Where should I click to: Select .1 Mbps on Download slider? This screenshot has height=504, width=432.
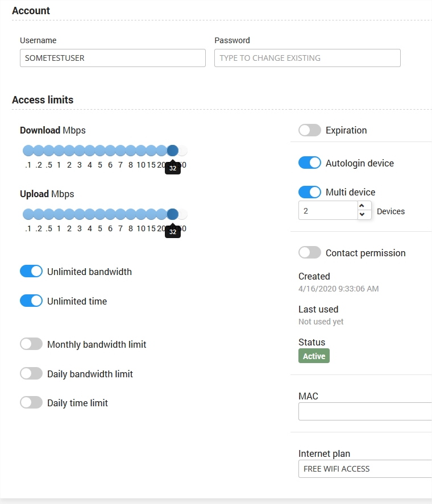[x=28, y=151]
